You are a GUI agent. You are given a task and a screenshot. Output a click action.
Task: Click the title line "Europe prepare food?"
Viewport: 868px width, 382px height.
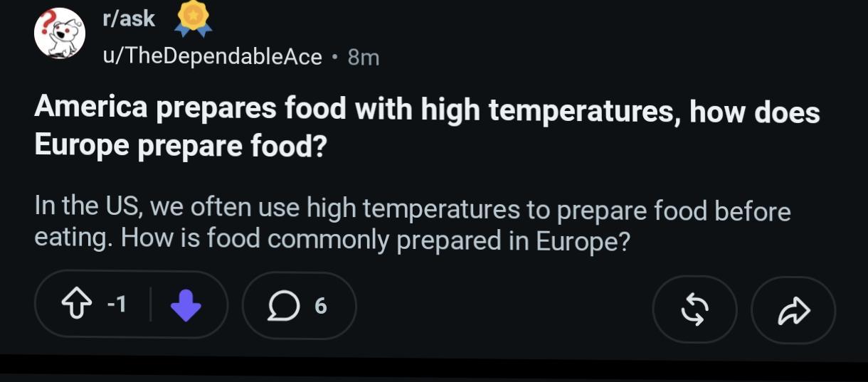(181, 146)
